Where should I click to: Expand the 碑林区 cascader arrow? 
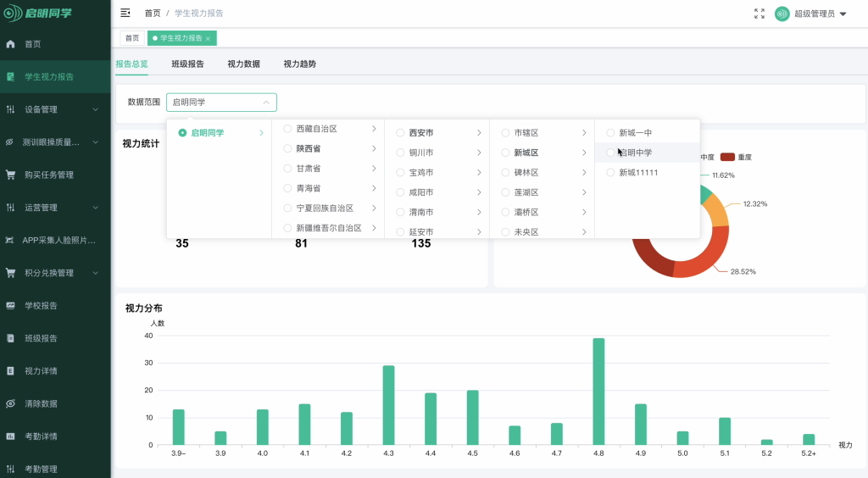(583, 173)
